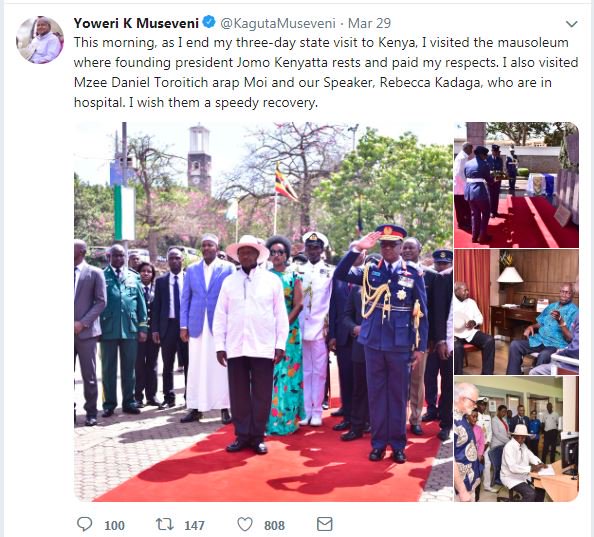Open the large red carpet salute photo
Screen dimensions: 594x537
[263, 312]
